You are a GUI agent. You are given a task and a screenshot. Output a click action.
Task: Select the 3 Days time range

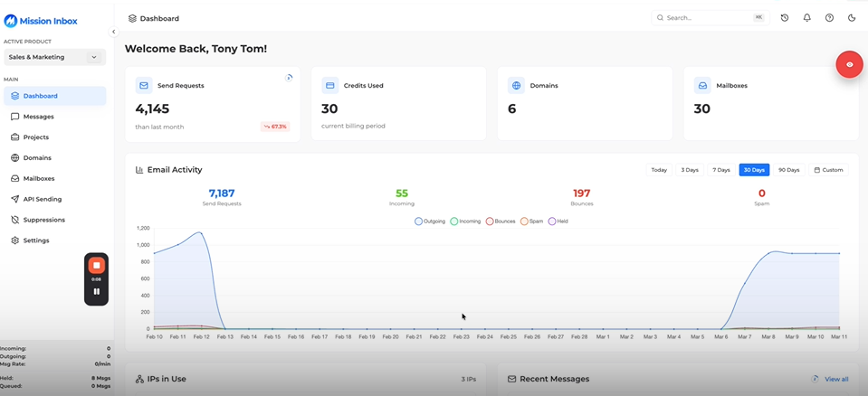pos(690,170)
